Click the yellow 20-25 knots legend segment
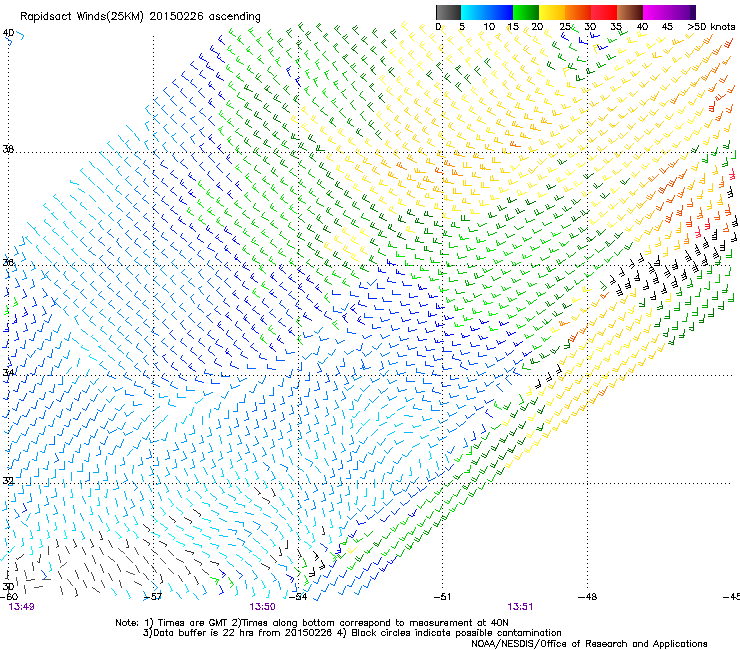 click(x=552, y=12)
